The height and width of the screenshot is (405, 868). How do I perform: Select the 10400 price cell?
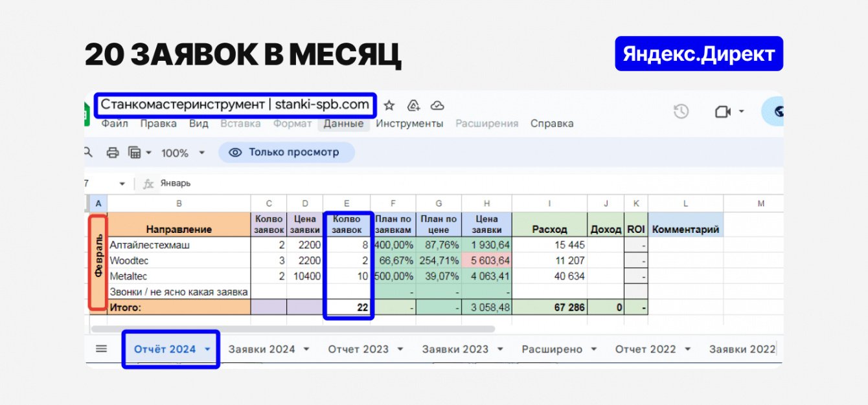tap(305, 276)
